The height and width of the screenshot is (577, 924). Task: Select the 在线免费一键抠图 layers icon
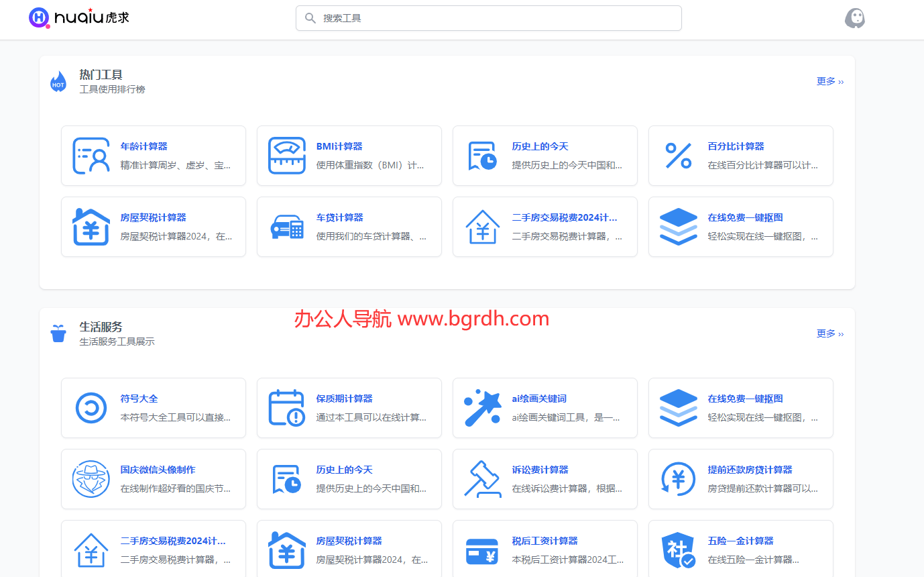pos(679,226)
